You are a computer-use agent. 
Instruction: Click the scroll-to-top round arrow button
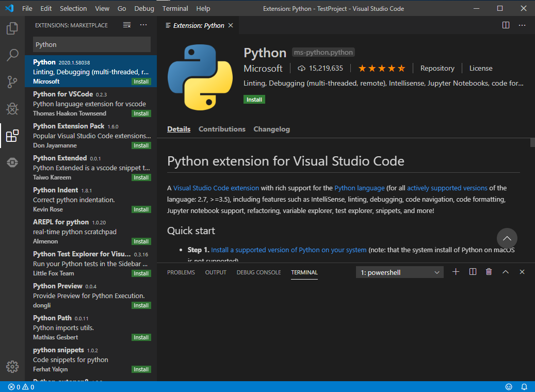507,238
